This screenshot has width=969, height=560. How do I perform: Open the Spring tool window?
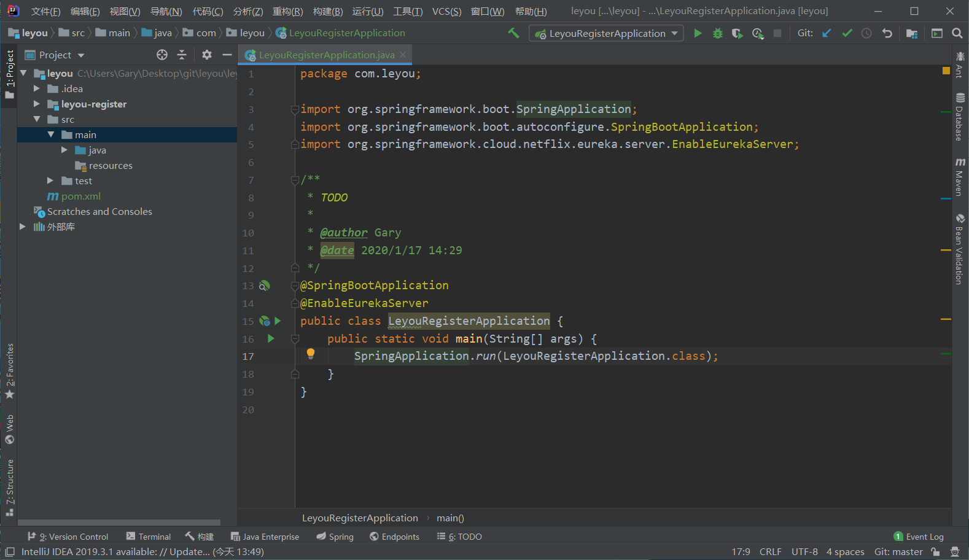pyautogui.click(x=335, y=537)
